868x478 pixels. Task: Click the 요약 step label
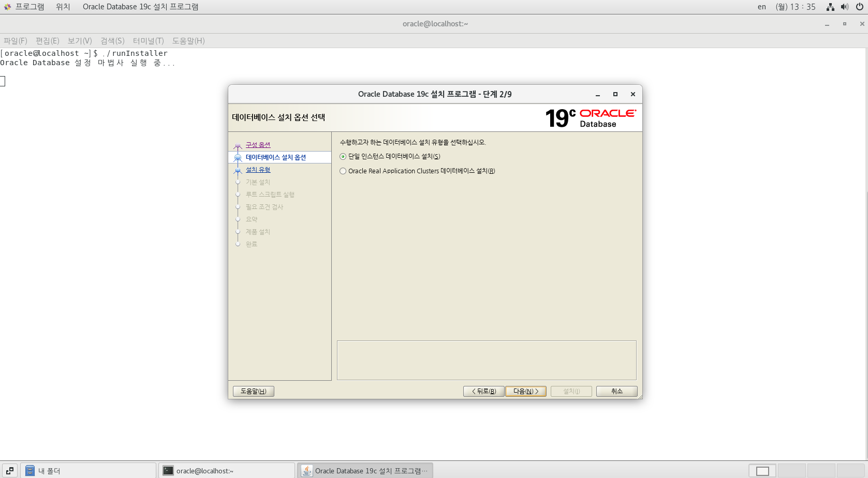pos(252,219)
